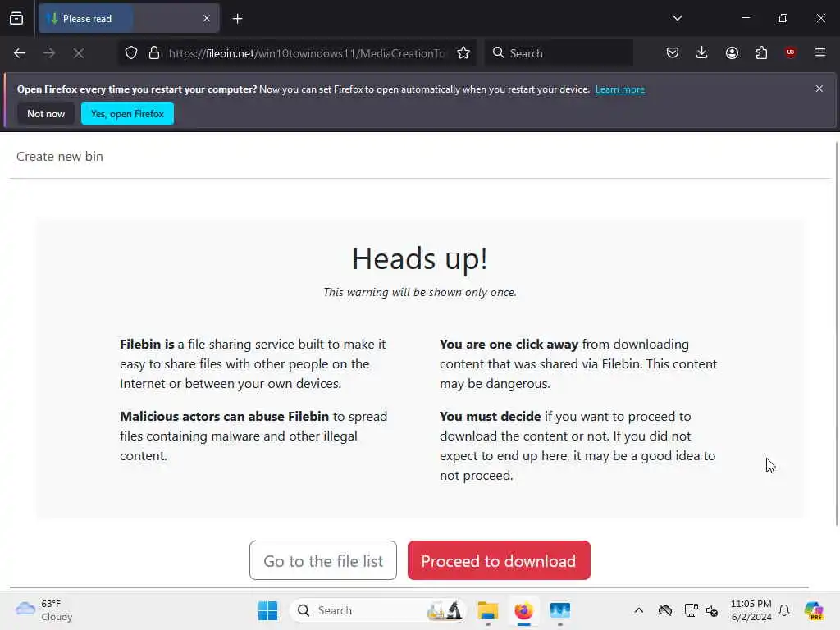
Task: Click 'This warning will be shown only once.'
Action: click(420, 293)
